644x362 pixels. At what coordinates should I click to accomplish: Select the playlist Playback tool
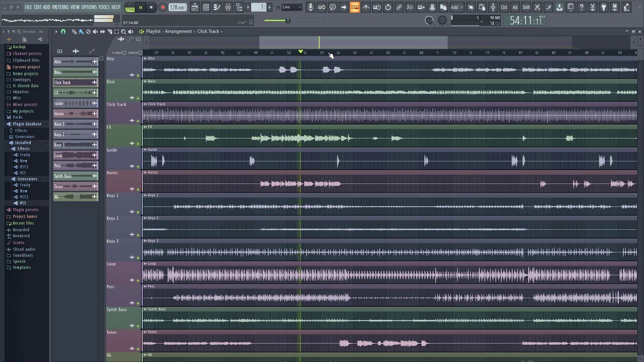click(x=130, y=32)
